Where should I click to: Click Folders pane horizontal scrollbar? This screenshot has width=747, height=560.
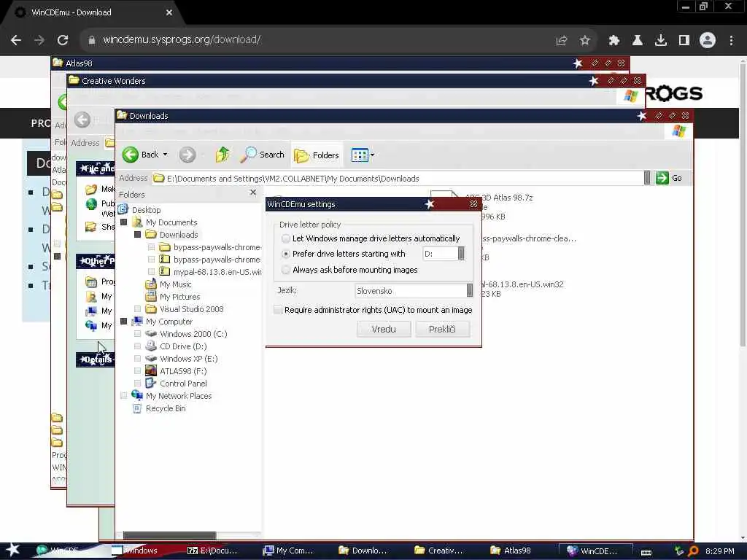[x=169, y=535]
